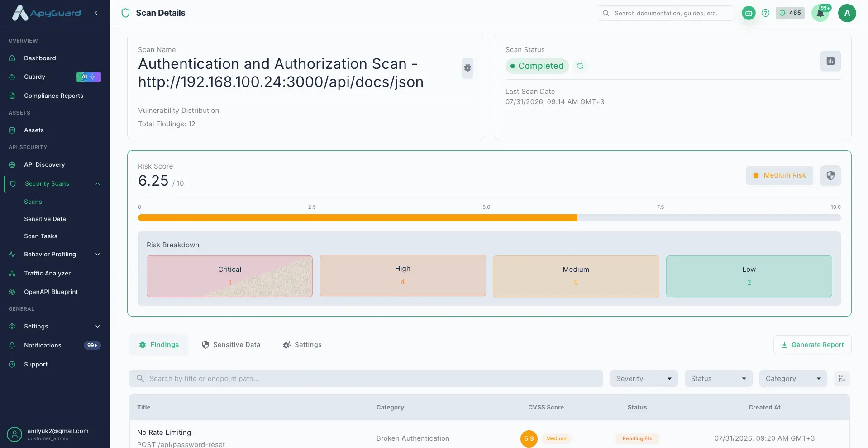Open the user avatar menu 'A'
Image resolution: width=868 pixels, height=448 pixels.
coord(847,13)
